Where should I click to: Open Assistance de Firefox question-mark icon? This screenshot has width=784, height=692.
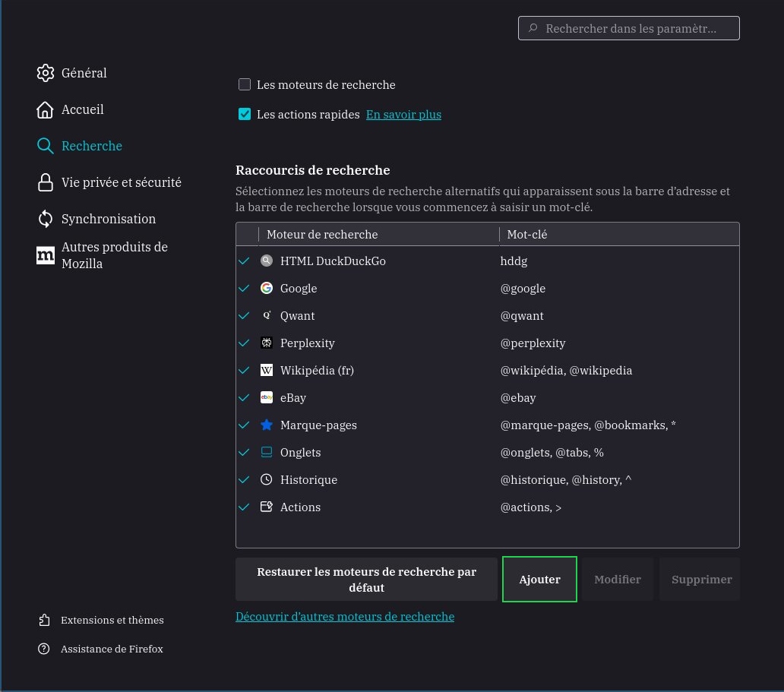point(45,649)
